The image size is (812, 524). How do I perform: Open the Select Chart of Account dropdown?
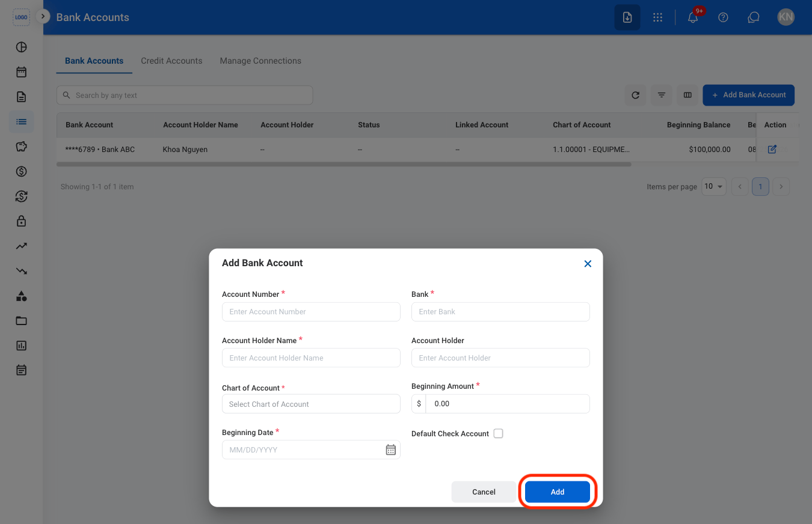click(x=311, y=404)
